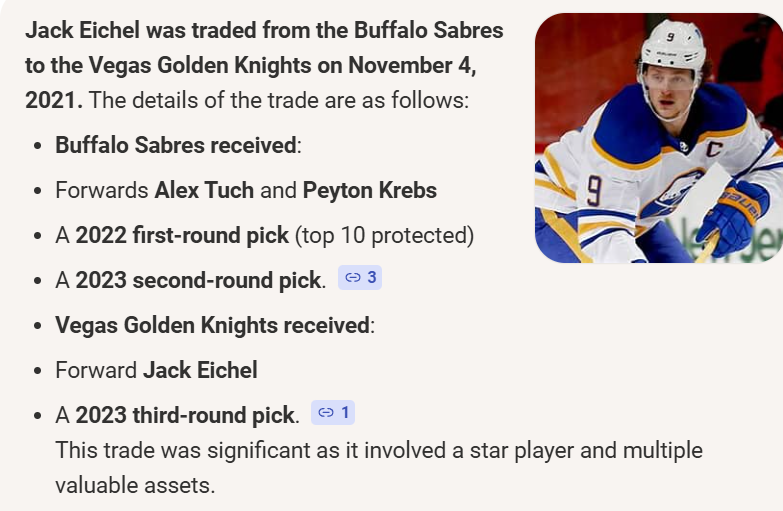
Task: Click the helmet number 9 in photo
Action: click(x=671, y=37)
